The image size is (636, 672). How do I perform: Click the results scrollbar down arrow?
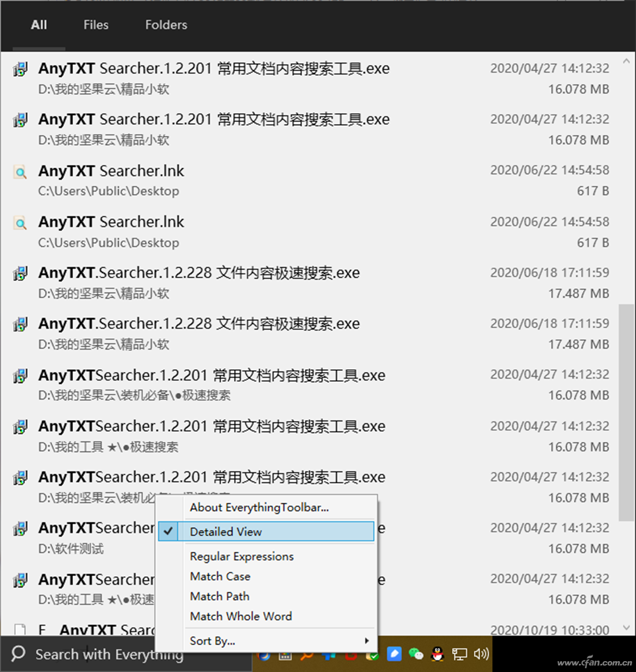point(626,628)
